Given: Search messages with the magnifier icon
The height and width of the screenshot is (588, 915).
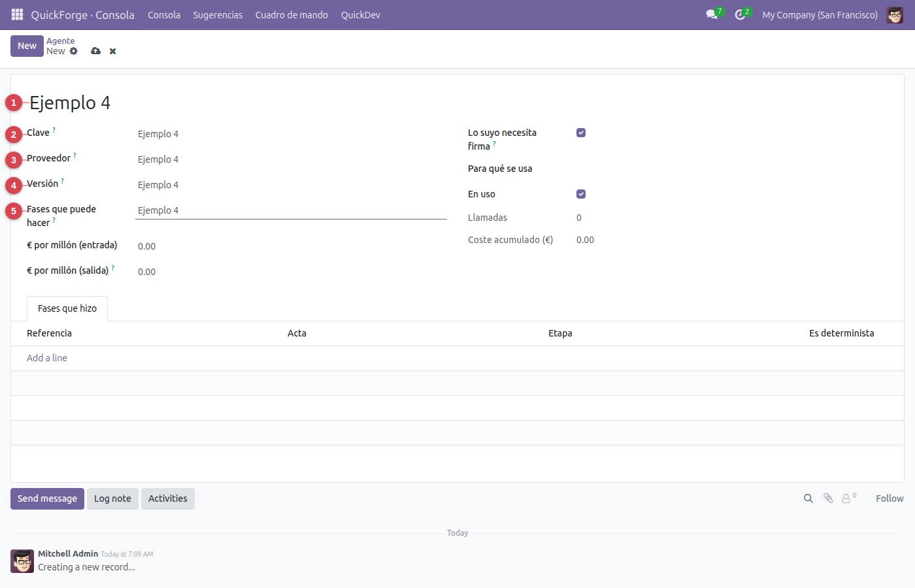Looking at the screenshot, I should tap(808, 498).
